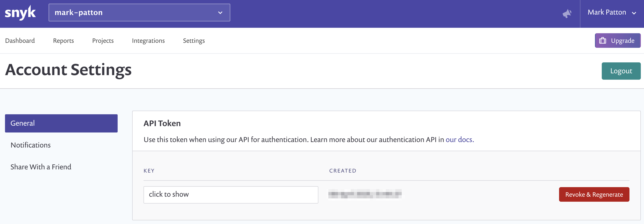644x224 pixels.
Task: Open Notifications settings
Action: 30,145
